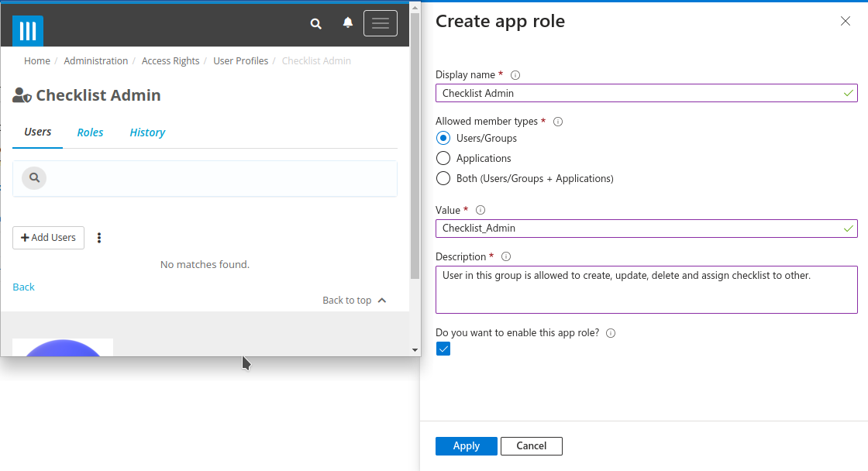
Task: Click Back to top link
Action: coord(347,300)
